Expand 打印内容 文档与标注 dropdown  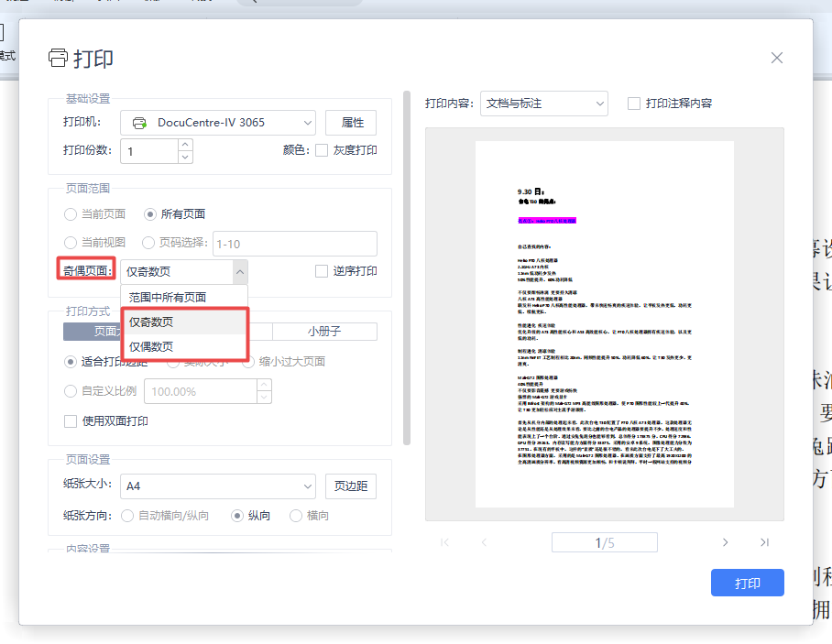click(x=543, y=104)
